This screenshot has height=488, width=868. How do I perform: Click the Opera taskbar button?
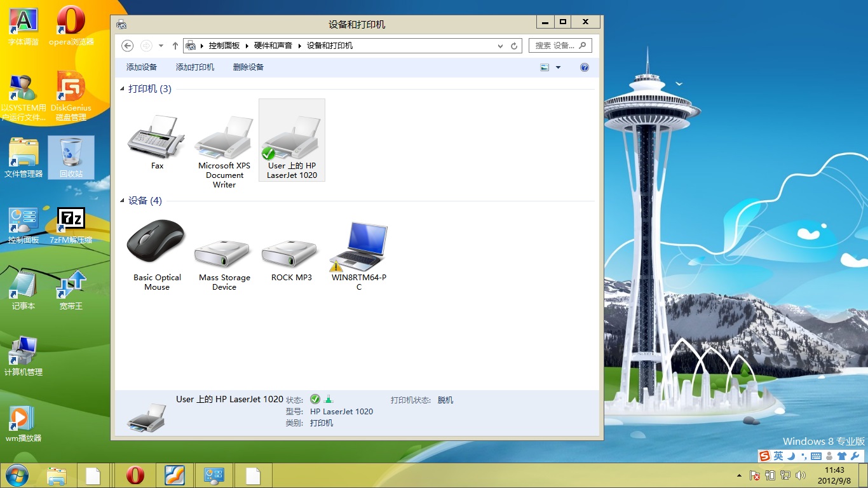[x=135, y=475]
